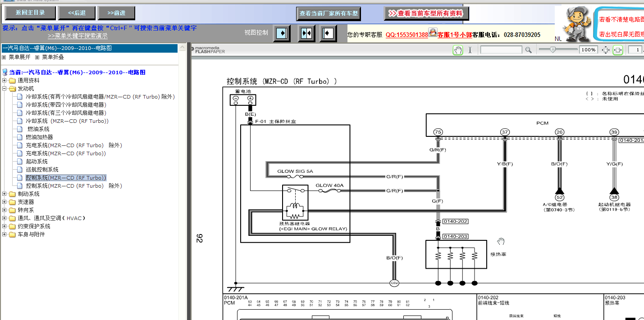The image size is (644, 320).
Task: Expand the 转向系 tree node
Action: tap(5, 210)
